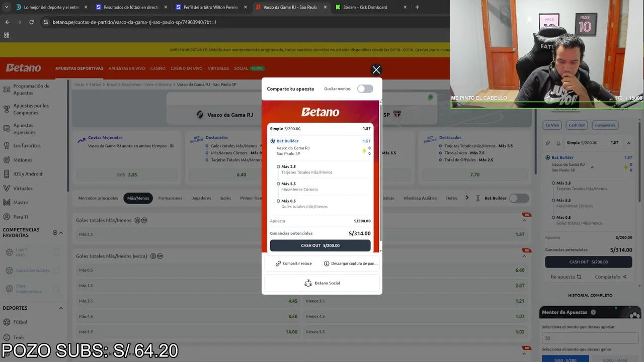Click Misiones sidebar icon
The image size is (644, 362).
tap(7, 160)
